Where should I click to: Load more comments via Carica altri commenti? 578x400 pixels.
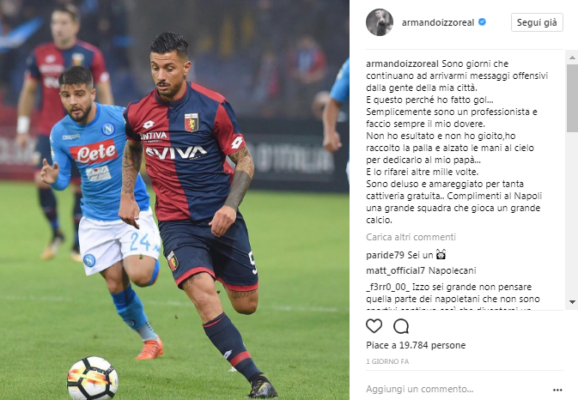411,237
